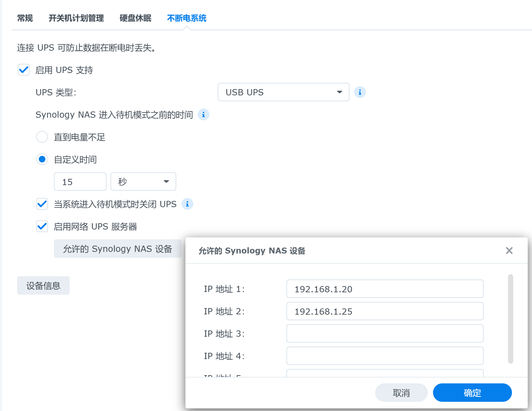Uncheck 启用 UPS 支持 checkbox
532x411 pixels.
[x=24, y=70]
